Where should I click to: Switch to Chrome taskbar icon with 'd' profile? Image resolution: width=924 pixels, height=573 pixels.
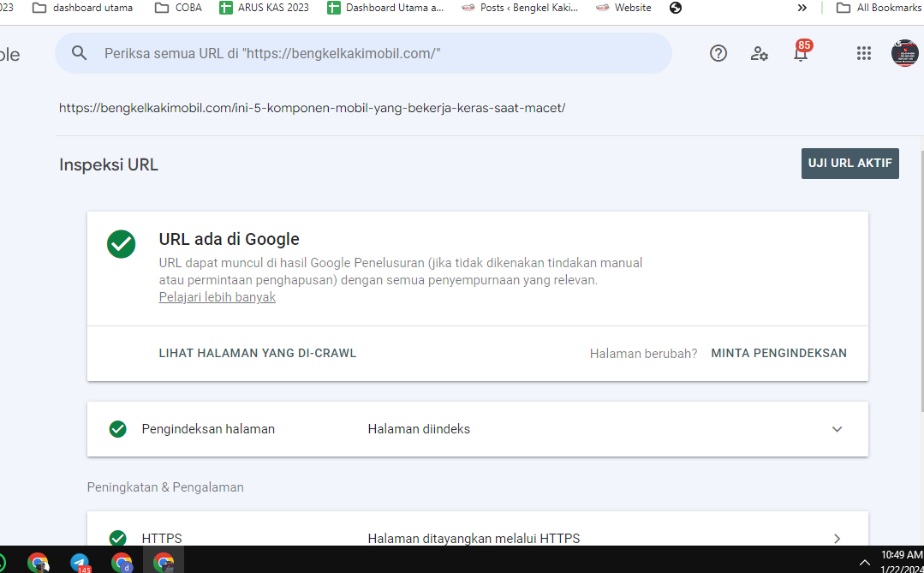[x=122, y=563]
